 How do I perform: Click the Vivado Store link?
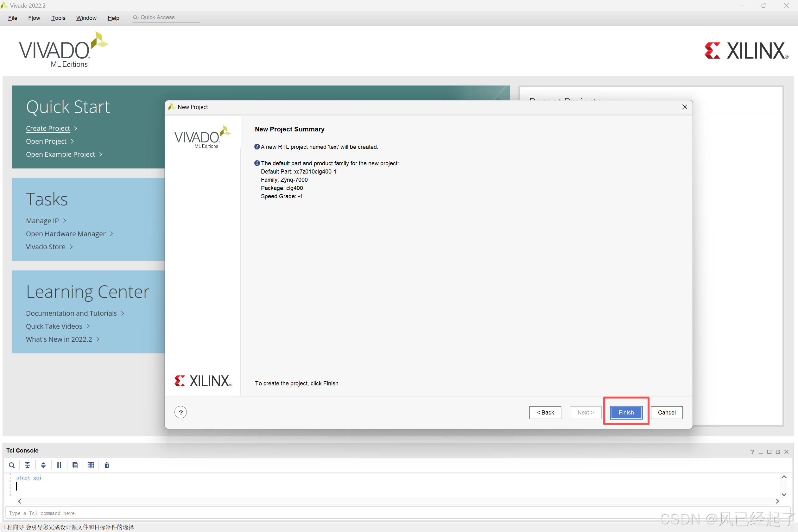click(x=46, y=247)
